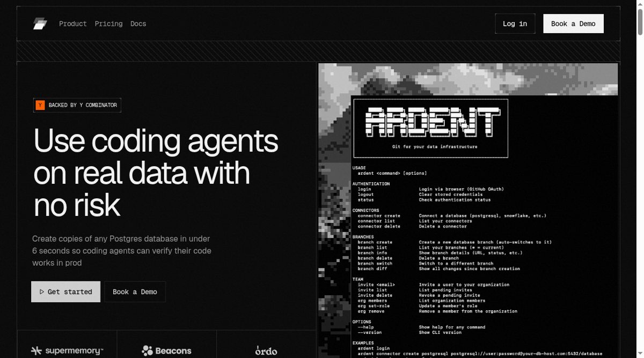644x358 pixels.
Task: Click the '--help' option line
Action: (x=421, y=327)
